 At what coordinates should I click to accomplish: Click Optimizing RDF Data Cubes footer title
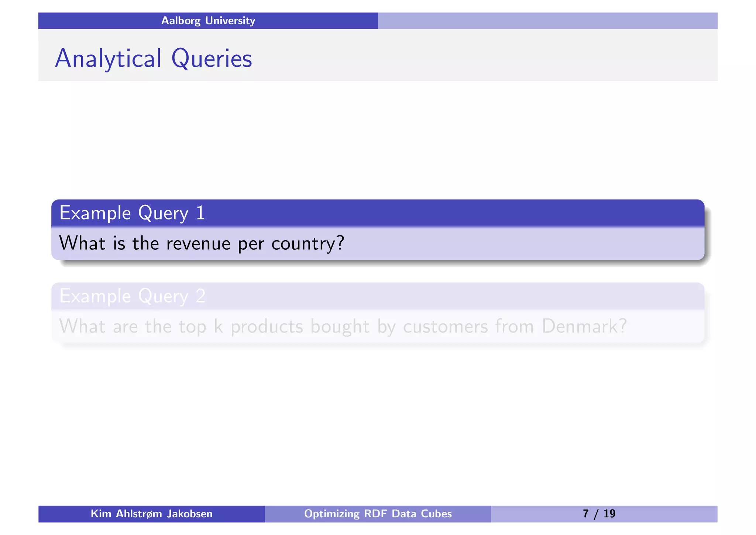point(378,514)
